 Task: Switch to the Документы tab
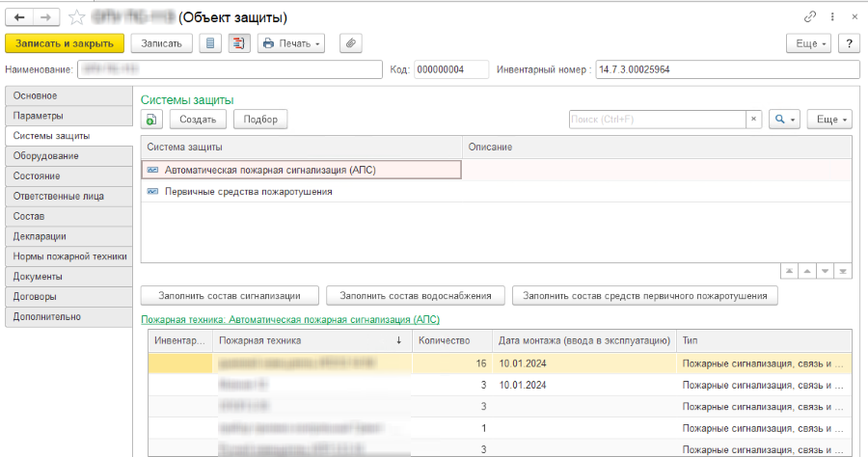click(68, 276)
